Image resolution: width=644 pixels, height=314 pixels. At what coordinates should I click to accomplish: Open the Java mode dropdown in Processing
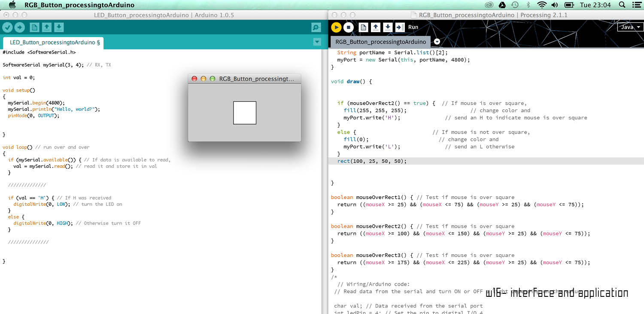point(630,27)
